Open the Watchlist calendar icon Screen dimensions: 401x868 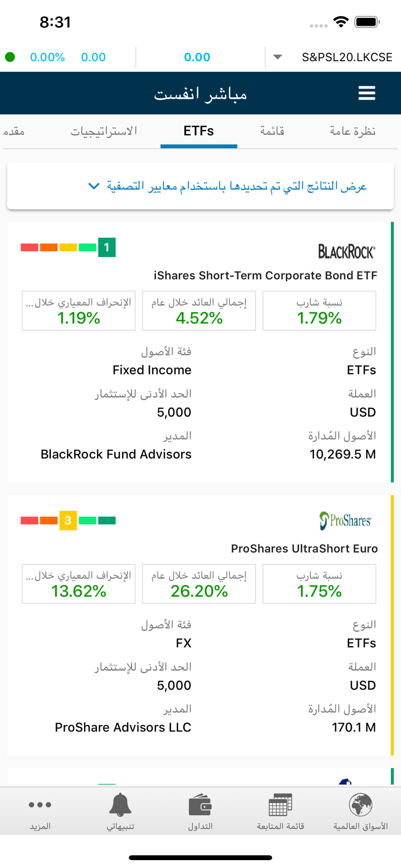[x=280, y=805]
